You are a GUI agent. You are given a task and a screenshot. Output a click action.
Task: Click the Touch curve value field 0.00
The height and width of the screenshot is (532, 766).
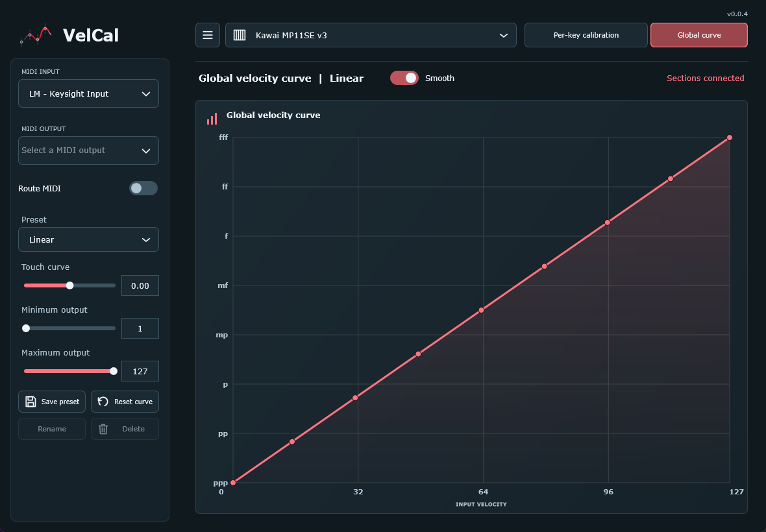140,285
